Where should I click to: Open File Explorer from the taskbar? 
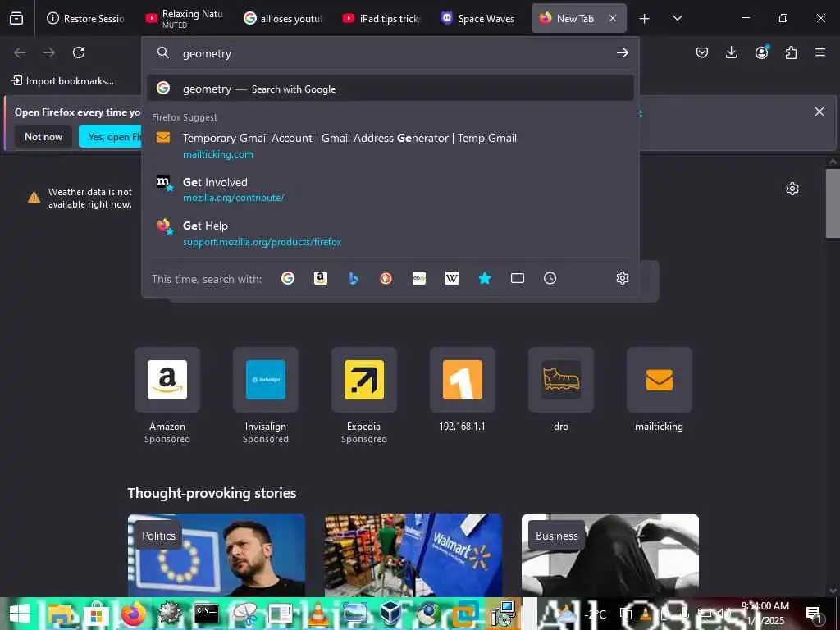click(x=60, y=614)
